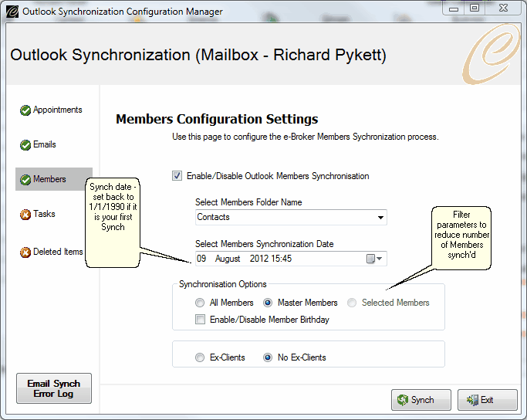Open the calendar picker icon in date field
This screenshot has width=527, height=420.
click(370, 259)
